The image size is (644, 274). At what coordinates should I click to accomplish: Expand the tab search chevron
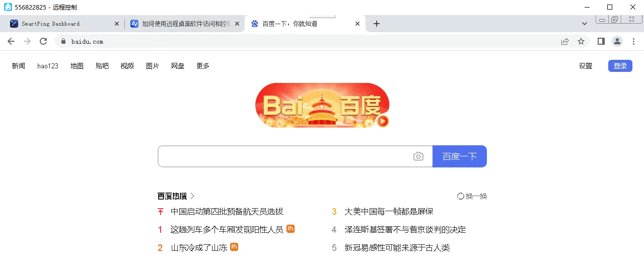pyautogui.click(x=584, y=24)
